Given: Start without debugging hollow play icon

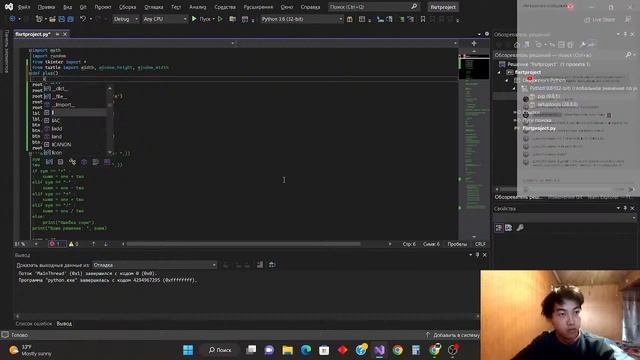Looking at the screenshot, I should point(220,19).
